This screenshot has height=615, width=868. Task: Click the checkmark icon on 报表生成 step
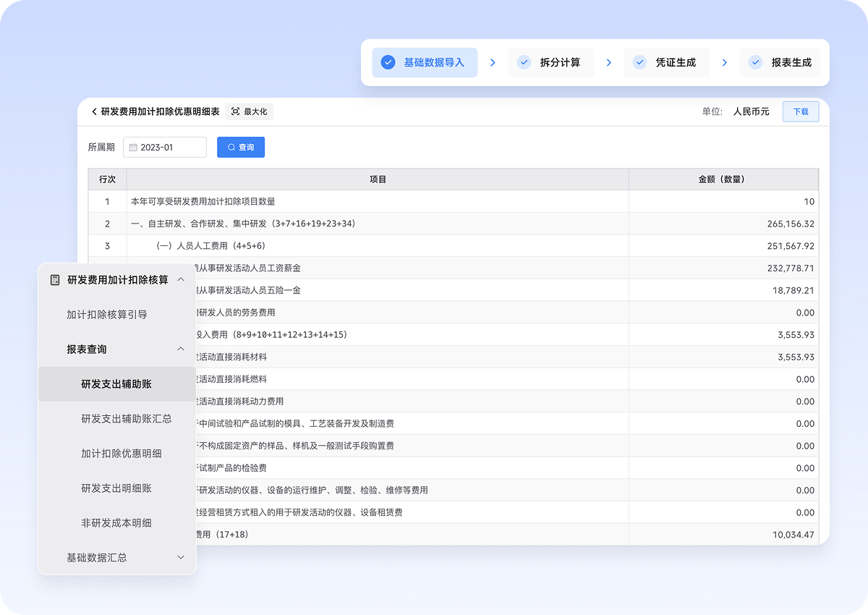point(755,63)
